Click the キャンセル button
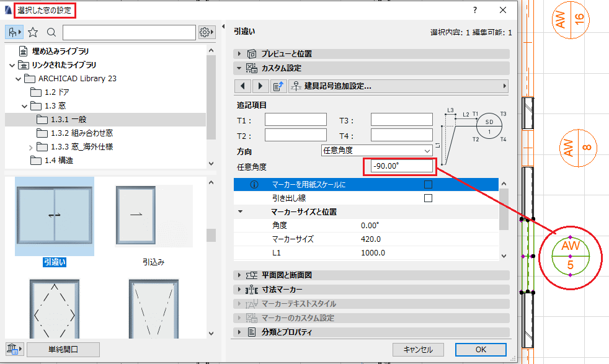The image size is (609, 364). (418, 350)
